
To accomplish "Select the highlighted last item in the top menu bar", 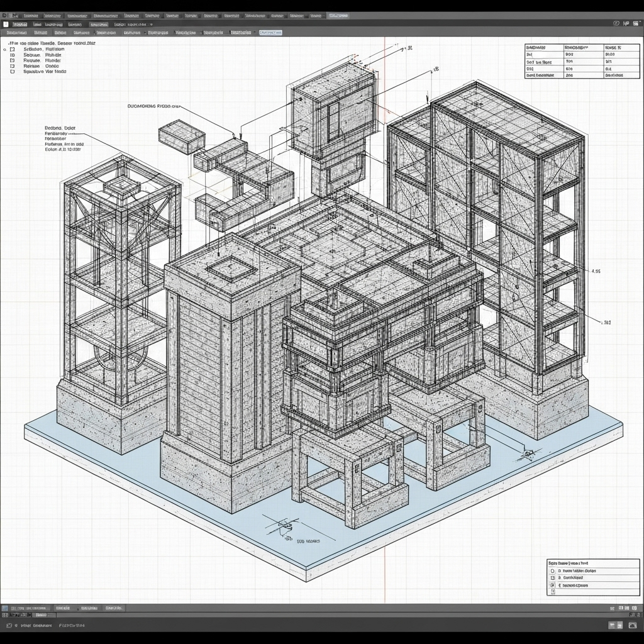I will click(339, 14).
